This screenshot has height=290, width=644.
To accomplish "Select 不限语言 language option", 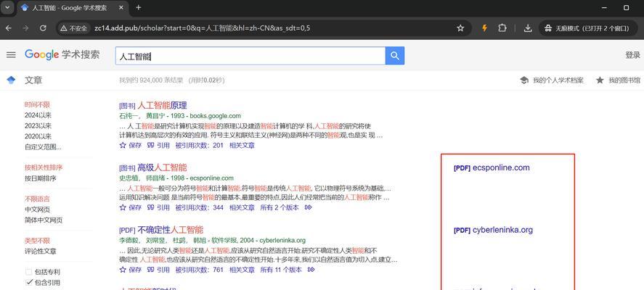I will [x=37, y=199].
